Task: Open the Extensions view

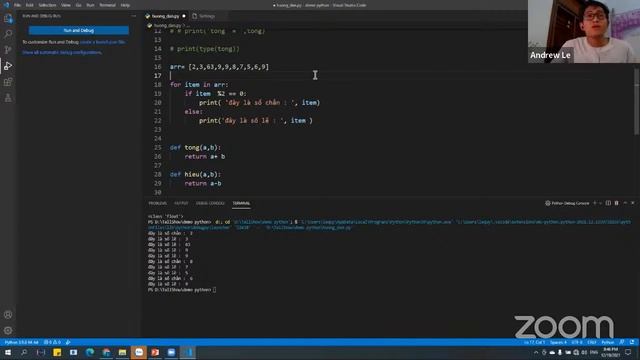Action: point(8,82)
